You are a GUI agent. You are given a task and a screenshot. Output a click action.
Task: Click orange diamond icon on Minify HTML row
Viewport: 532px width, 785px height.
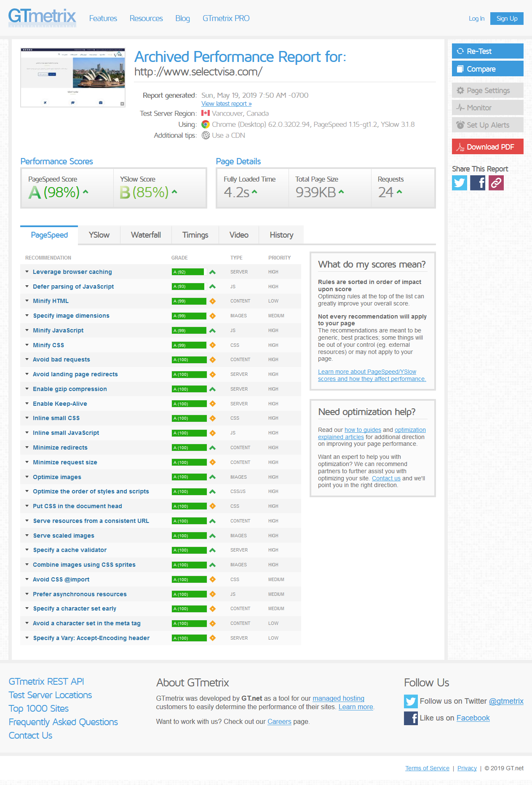(212, 301)
